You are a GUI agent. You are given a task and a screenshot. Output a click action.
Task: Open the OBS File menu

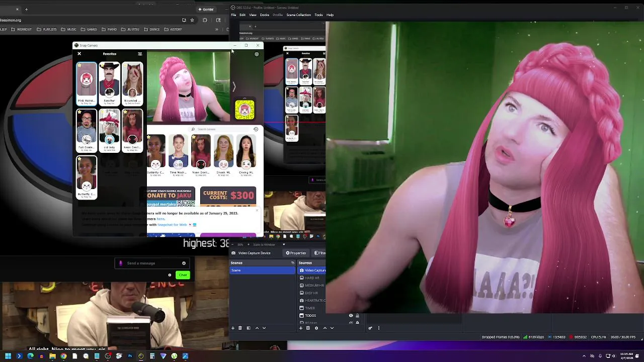pyautogui.click(x=233, y=15)
